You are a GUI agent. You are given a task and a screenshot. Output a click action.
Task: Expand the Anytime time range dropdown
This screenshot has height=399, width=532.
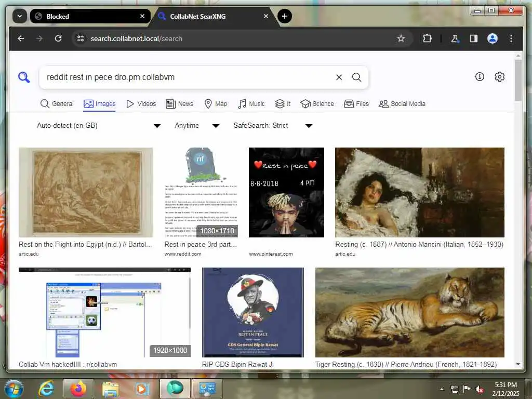(x=197, y=126)
